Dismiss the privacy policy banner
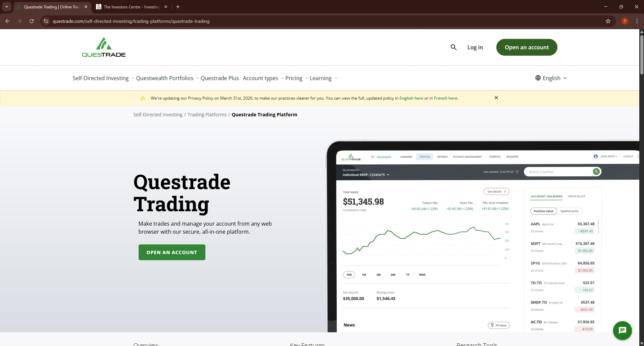 click(x=496, y=98)
